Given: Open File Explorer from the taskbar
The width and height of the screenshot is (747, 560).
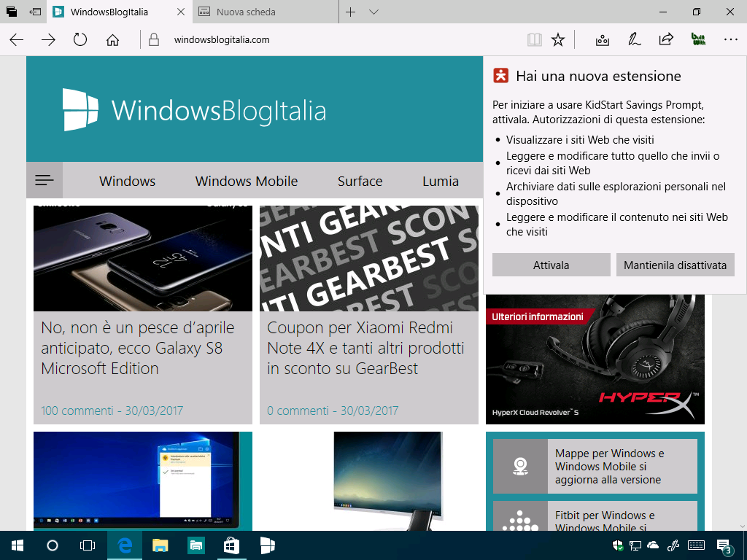Looking at the screenshot, I should click(x=160, y=545).
